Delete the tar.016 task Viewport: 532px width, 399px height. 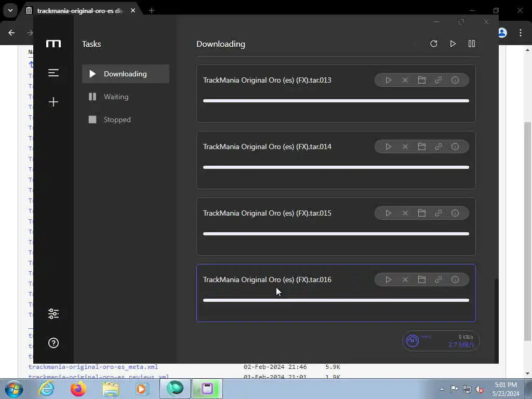(x=405, y=280)
